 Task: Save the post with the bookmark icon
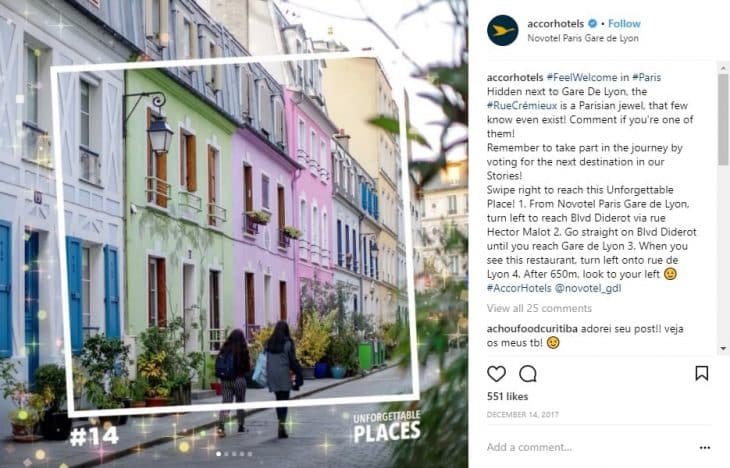(702, 373)
